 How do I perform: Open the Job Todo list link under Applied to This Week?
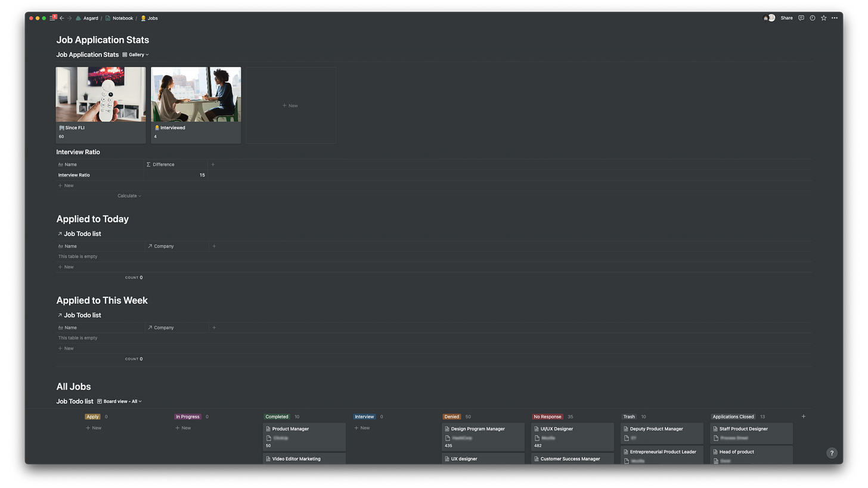tap(79, 315)
